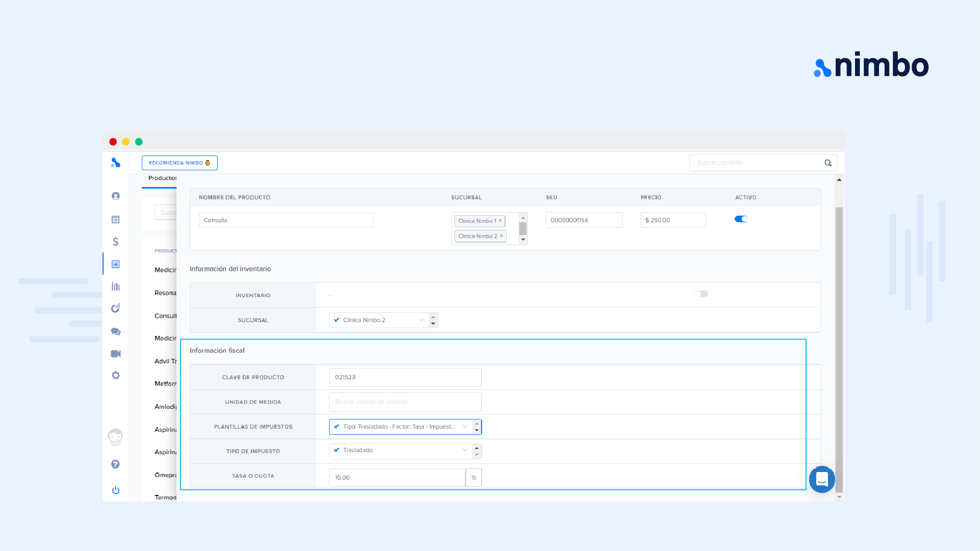Image resolution: width=980 pixels, height=551 pixels.
Task: Toggle the Activo product switch
Action: (741, 219)
